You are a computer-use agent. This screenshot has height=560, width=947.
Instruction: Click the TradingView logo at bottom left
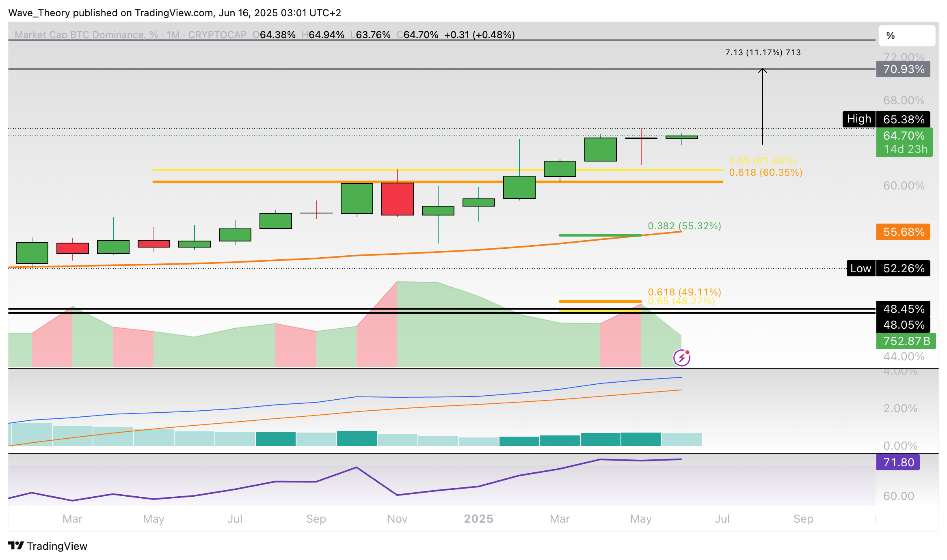[x=48, y=546]
